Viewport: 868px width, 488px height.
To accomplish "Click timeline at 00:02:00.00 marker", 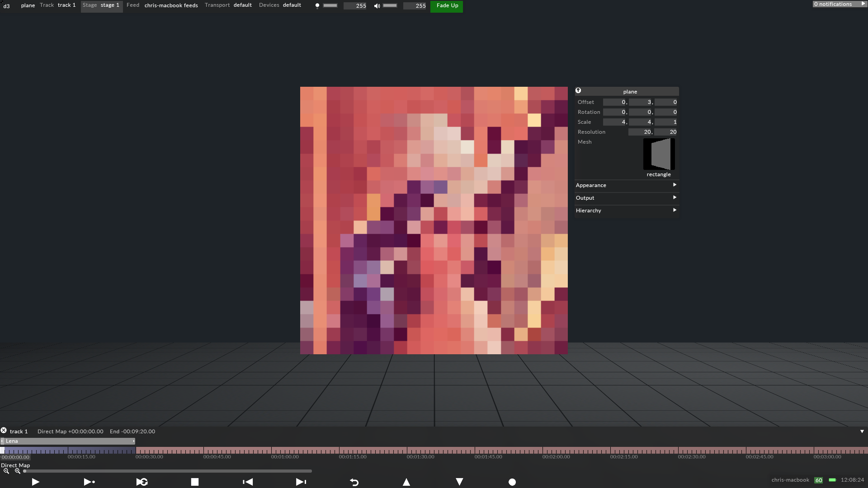I will [556, 457].
